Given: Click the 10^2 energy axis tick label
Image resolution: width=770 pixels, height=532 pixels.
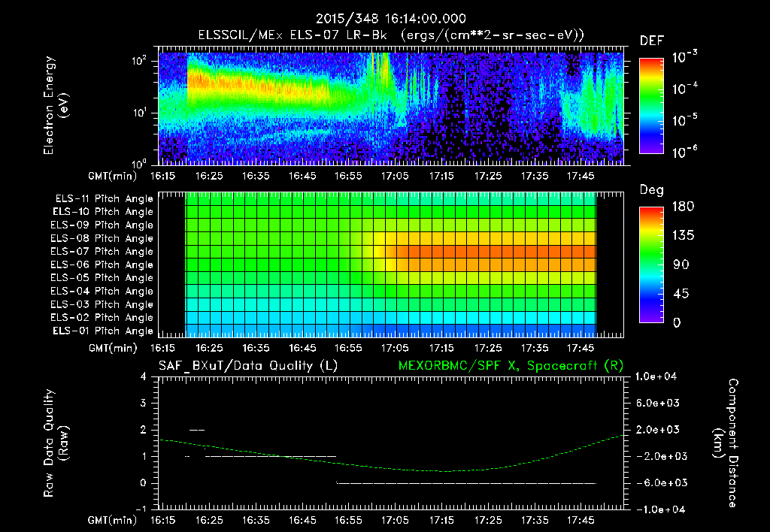Looking at the screenshot, I should (x=139, y=61).
